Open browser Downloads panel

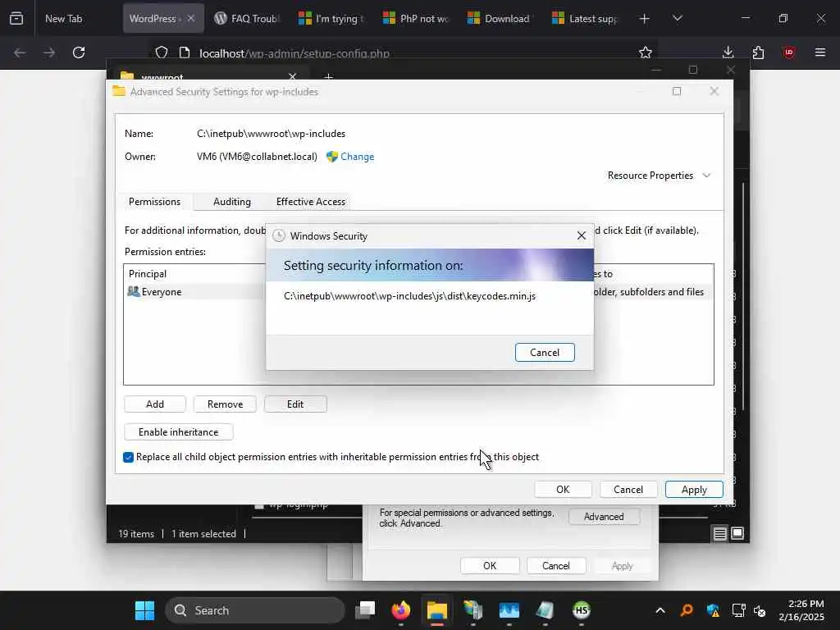pyautogui.click(x=728, y=52)
